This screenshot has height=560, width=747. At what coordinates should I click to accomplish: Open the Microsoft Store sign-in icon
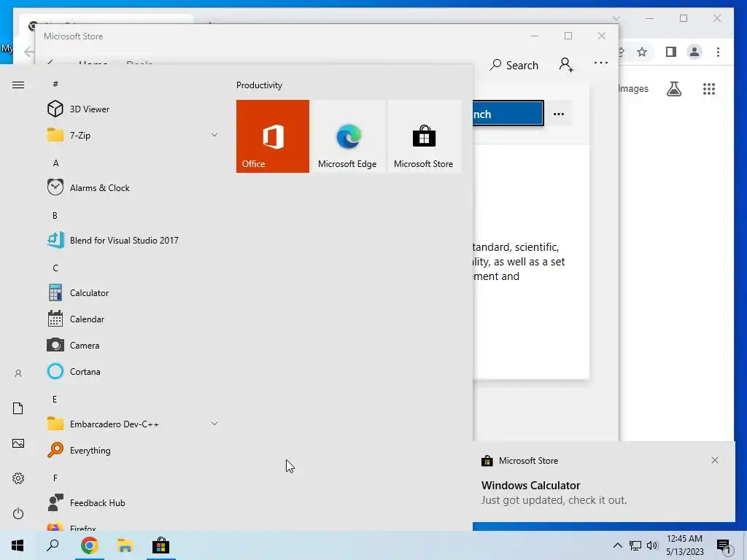[566, 64]
